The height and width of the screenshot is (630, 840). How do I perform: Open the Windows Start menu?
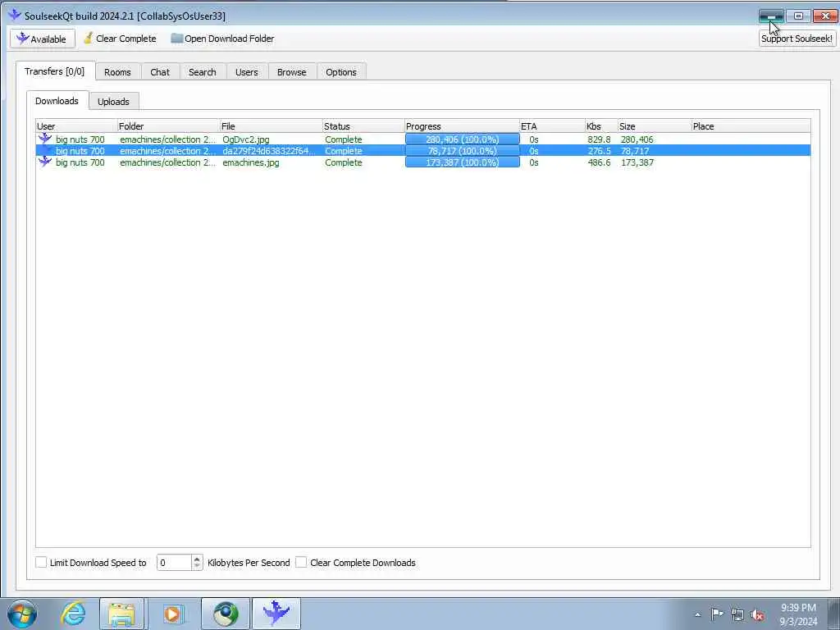pos(22,614)
